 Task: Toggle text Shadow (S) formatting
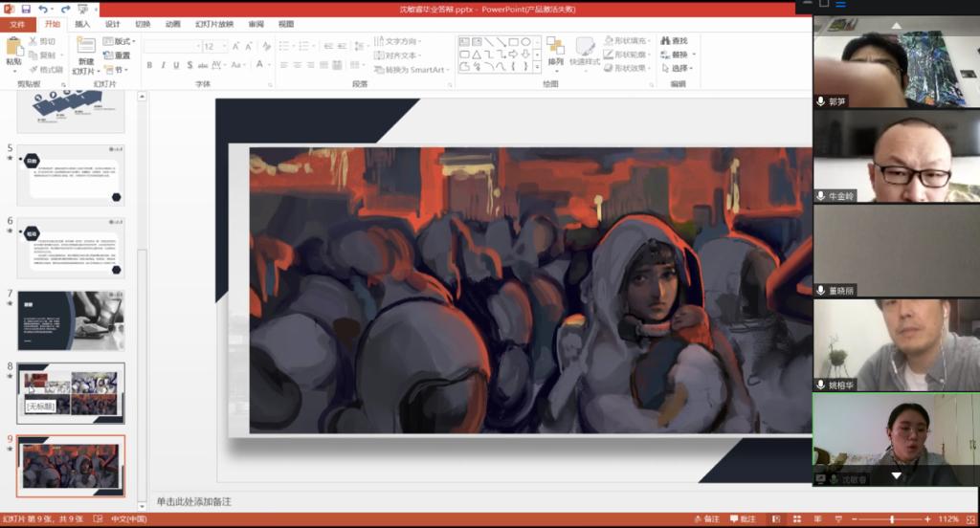click(x=189, y=65)
